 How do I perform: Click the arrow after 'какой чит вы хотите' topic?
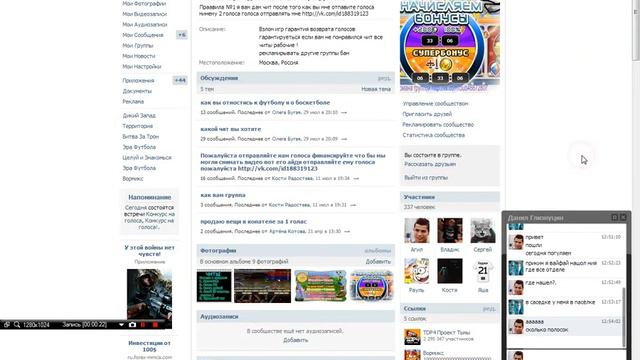point(344,139)
